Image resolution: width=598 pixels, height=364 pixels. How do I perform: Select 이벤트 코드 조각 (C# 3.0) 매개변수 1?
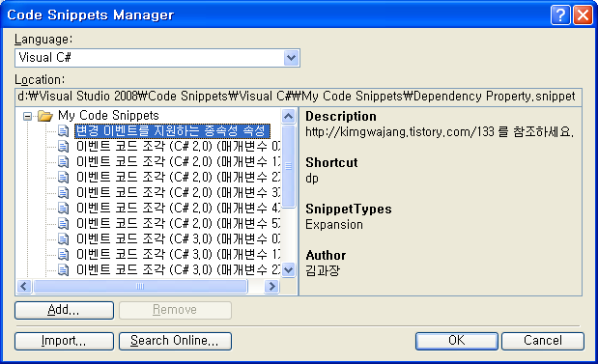click(178, 254)
